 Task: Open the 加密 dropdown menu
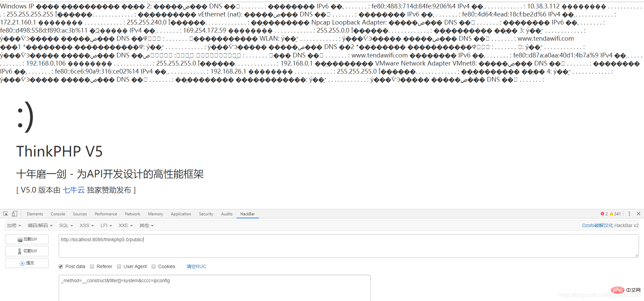tap(14, 225)
